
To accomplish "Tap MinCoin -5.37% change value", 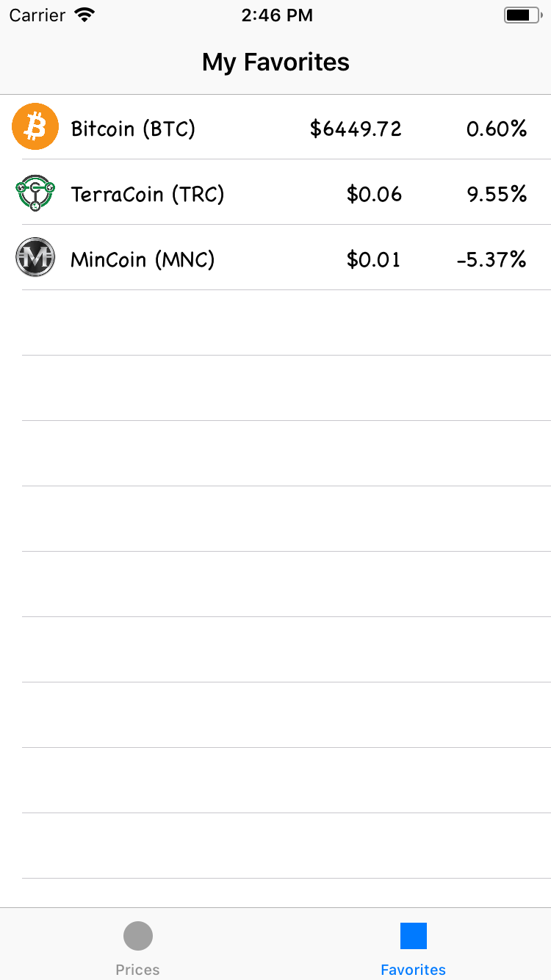I will [491, 260].
